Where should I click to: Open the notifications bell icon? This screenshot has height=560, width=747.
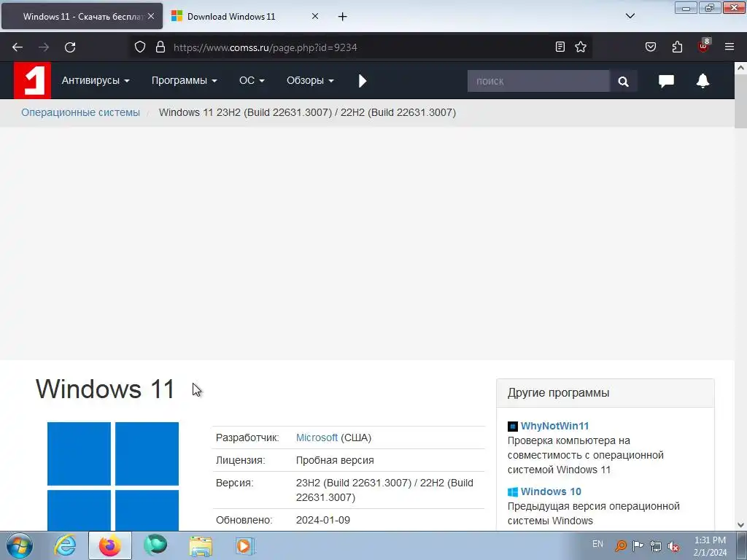click(703, 81)
